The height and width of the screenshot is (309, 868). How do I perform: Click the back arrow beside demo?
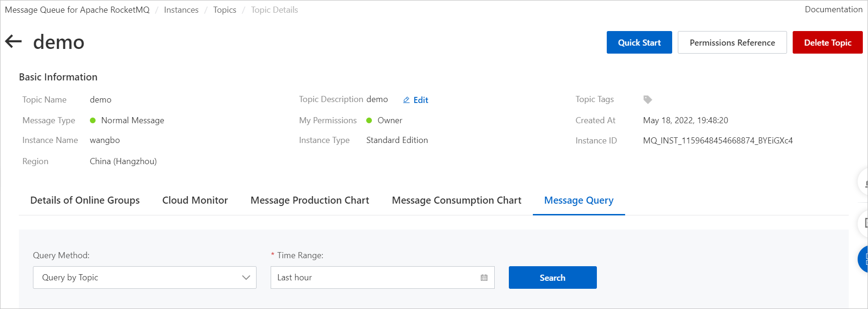point(14,41)
